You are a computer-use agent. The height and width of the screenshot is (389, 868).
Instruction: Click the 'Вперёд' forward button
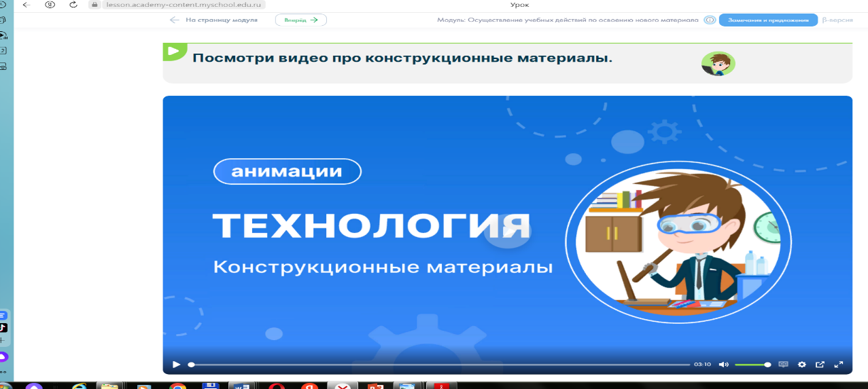click(x=301, y=20)
